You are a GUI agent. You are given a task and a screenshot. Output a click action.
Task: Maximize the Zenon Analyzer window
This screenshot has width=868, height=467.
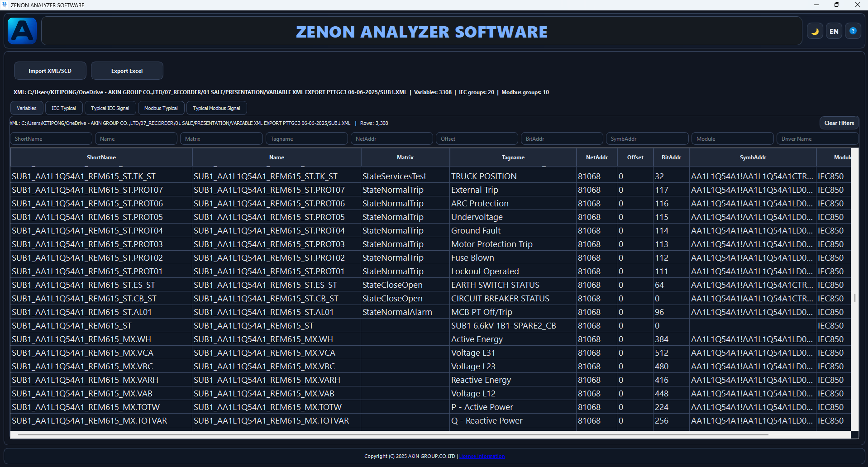pos(837,5)
